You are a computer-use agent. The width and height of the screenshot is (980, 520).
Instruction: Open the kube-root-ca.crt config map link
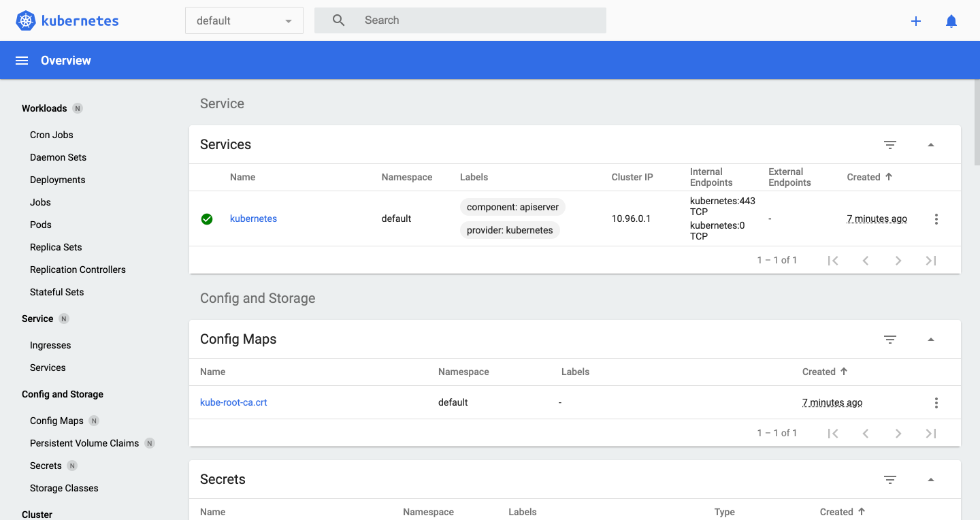click(x=233, y=402)
